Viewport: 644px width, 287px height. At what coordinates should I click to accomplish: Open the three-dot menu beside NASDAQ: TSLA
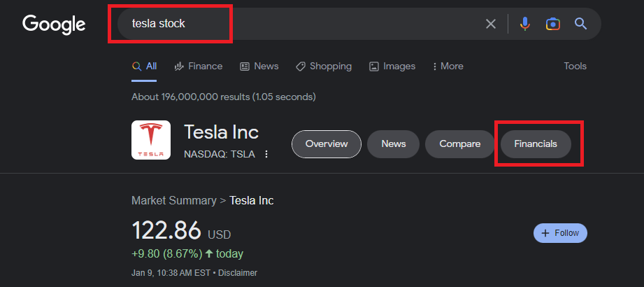click(x=266, y=154)
